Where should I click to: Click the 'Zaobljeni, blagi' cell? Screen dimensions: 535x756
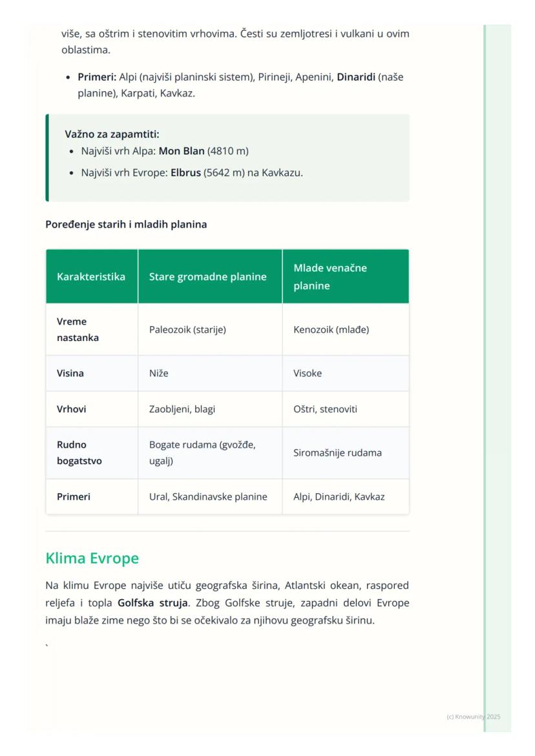click(x=182, y=409)
